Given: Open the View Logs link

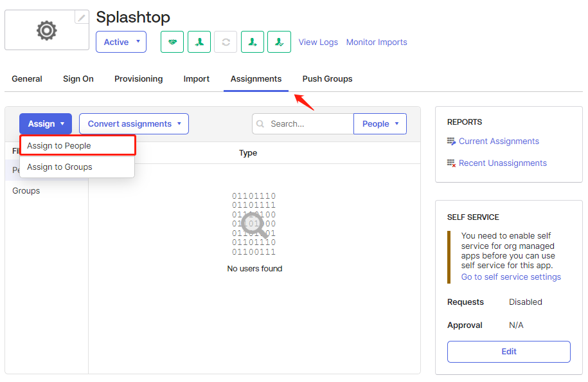Looking at the screenshot, I should tap(318, 42).
